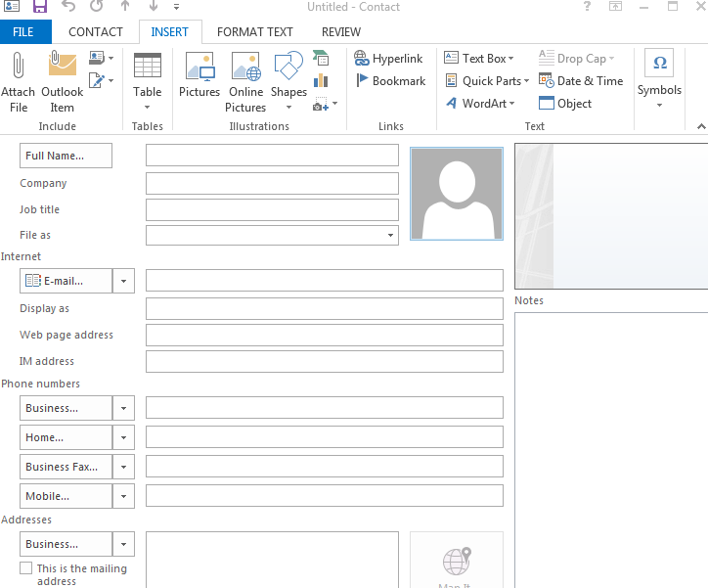The height and width of the screenshot is (588, 708).
Task: Open the Mobile phone type dropdown arrow
Action: point(124,496)
